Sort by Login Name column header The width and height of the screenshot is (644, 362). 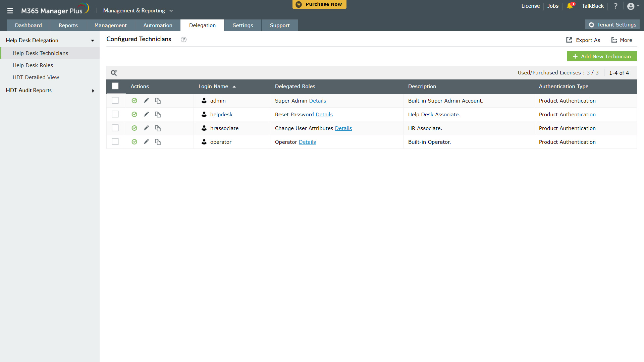(x=213, y=86)
